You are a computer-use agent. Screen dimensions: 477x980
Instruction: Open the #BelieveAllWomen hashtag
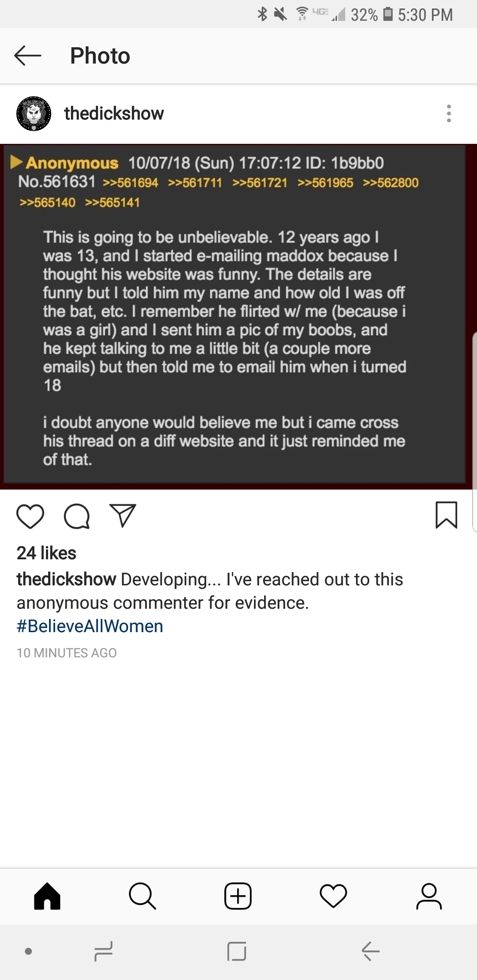(x=90, y=626)
